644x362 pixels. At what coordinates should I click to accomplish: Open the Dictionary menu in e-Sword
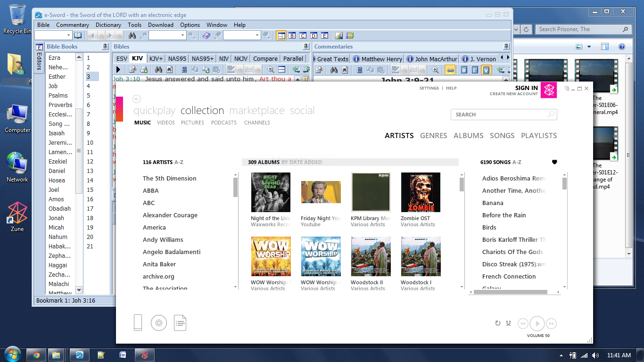[108, 25]
